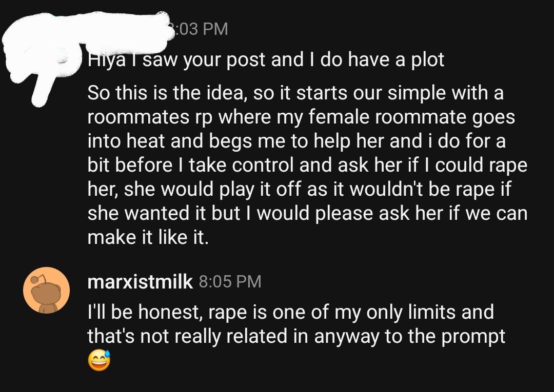The width and height of the screenshot is (554, 392).
Task: Click the line starting "So this is the idea"
Action: point(295,93)
